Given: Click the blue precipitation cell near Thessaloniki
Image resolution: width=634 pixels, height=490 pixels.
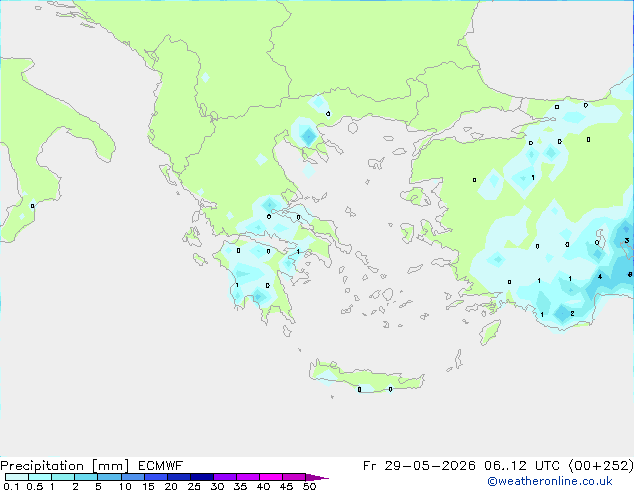Looking at the screenshot, I should pyautogui.click(x=308, y=136).
